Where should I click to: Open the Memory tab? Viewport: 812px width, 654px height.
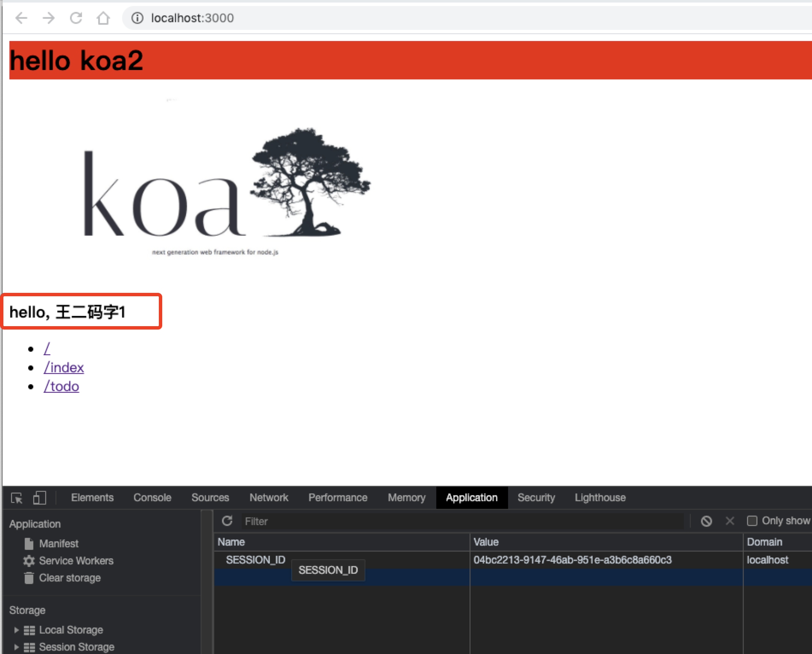pos(406,498)
